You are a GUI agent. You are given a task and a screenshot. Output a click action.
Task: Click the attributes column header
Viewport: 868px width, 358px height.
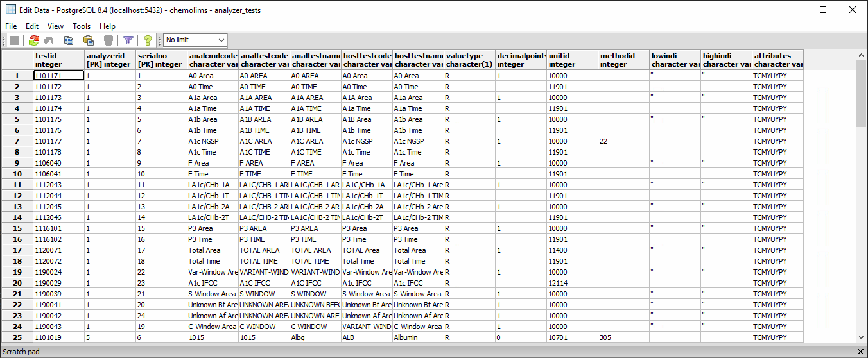[x=777, y=60]
